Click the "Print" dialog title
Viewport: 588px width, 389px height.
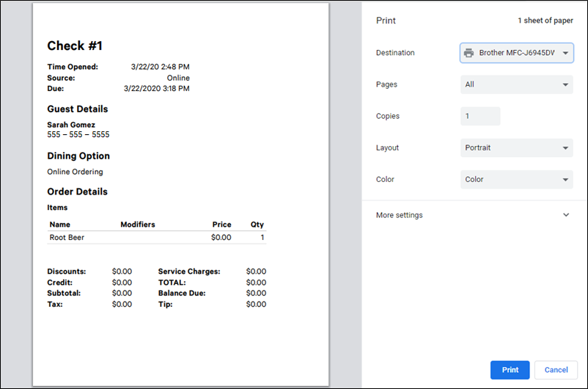pyautogui.click(x=386, y=21)
